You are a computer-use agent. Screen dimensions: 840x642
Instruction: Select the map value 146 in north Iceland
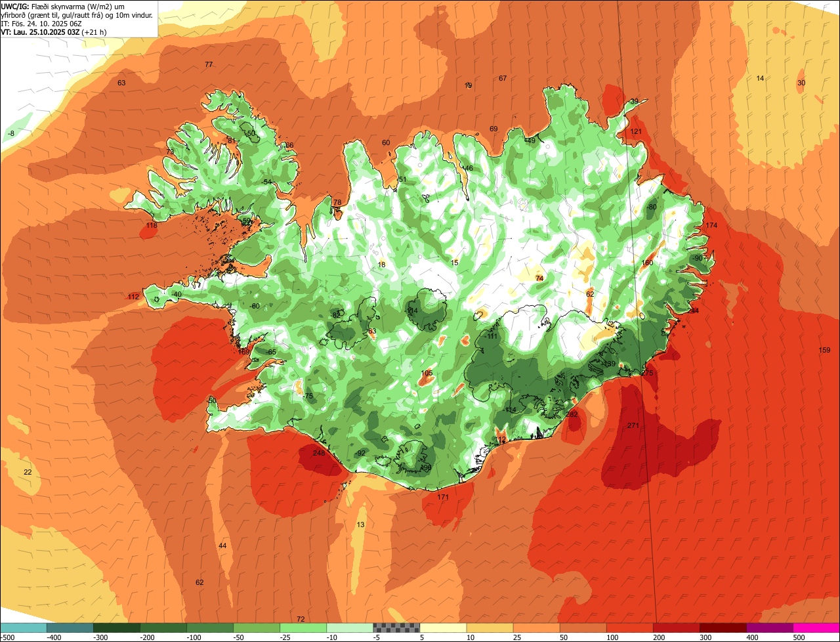click(467, 168)
